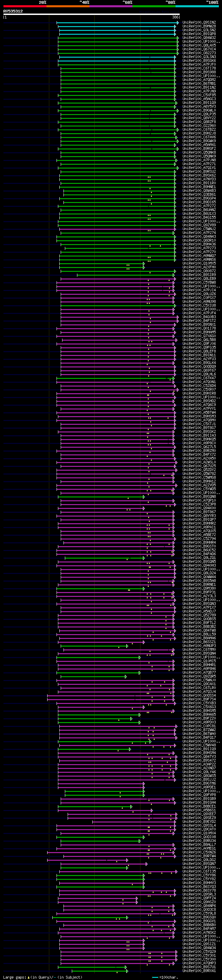The image size is (222, 980).
Task: Select subject label UniRef100_A5AM41
Action: 199,145
